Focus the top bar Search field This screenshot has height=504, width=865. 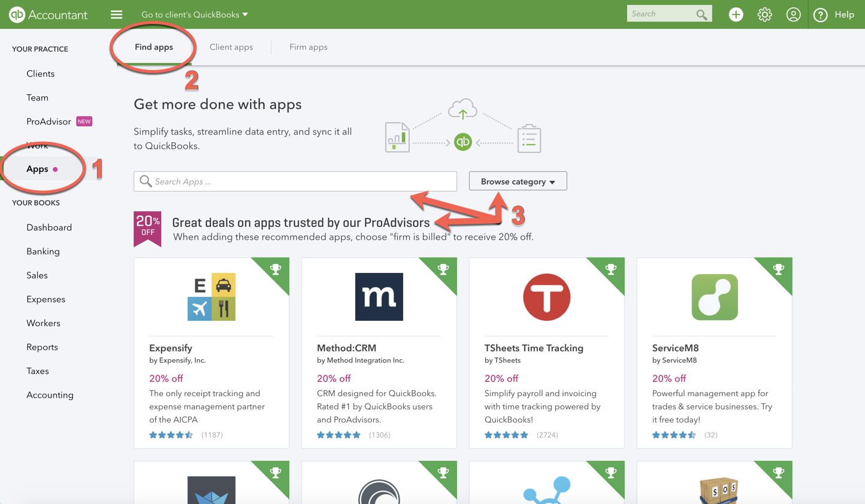point(669,14)
